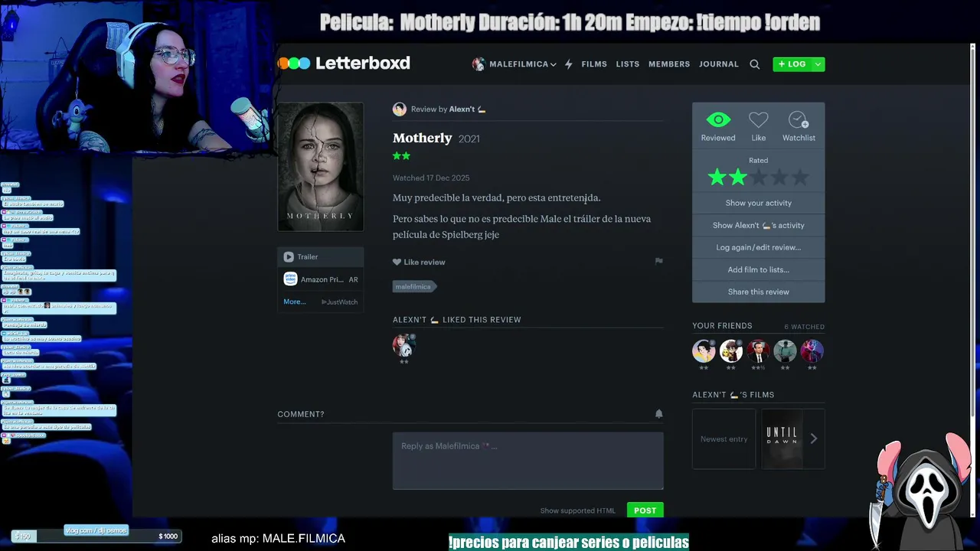
Task: Click Show your activity
Action: [759, 203]
